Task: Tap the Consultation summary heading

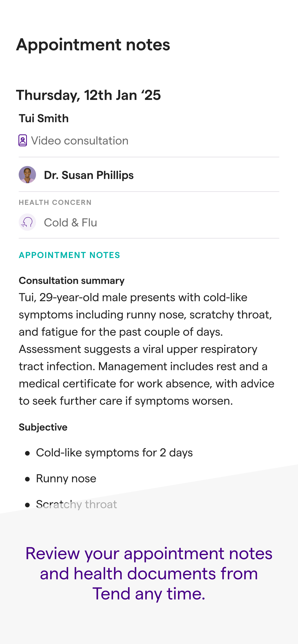Action: pos(72,281)
